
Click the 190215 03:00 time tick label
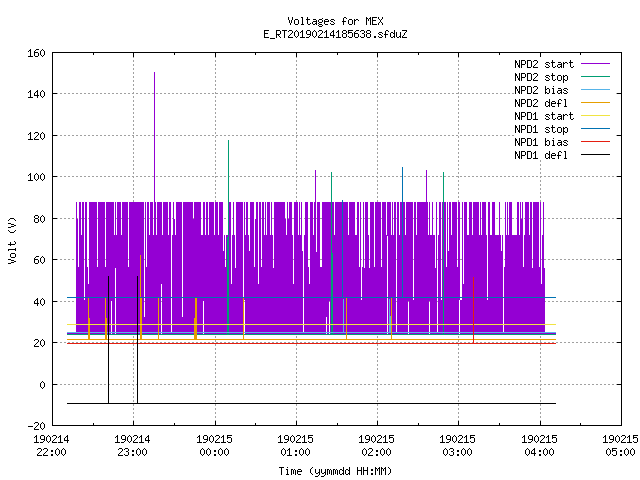[458, 446]
